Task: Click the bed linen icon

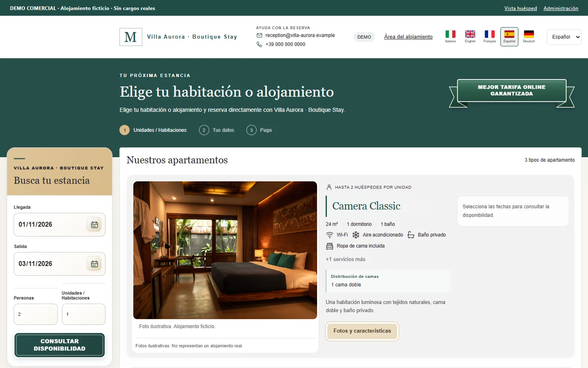Action: tap(330, 246)
